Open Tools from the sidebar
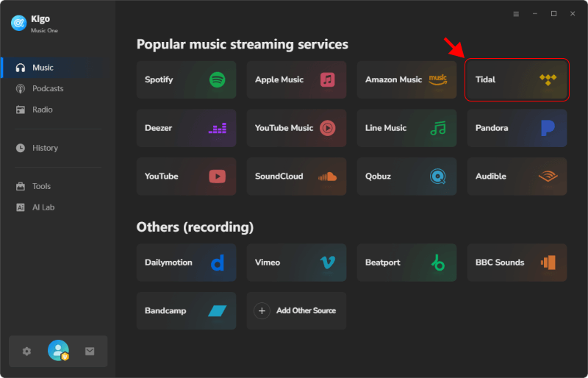The image size is (588, 378). pos(41,187)
